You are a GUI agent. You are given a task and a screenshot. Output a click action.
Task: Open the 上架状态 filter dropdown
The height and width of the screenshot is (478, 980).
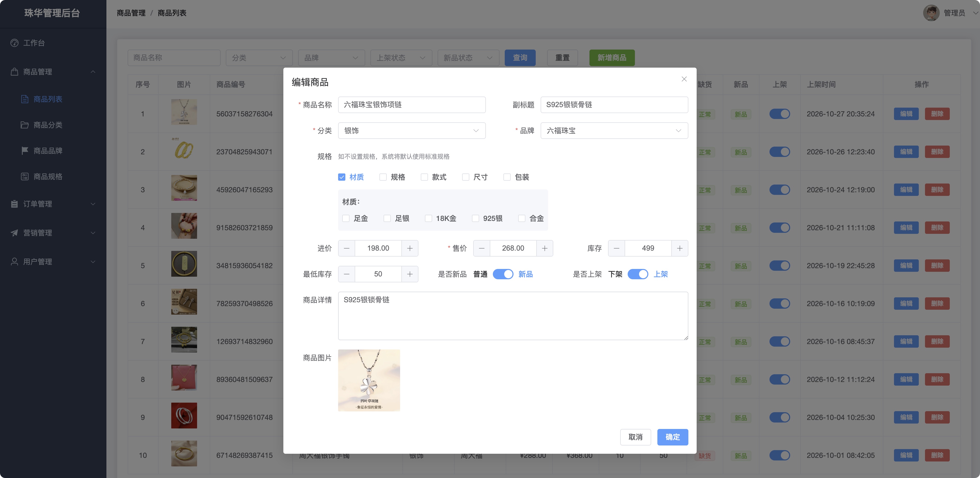tap(401, 58)
